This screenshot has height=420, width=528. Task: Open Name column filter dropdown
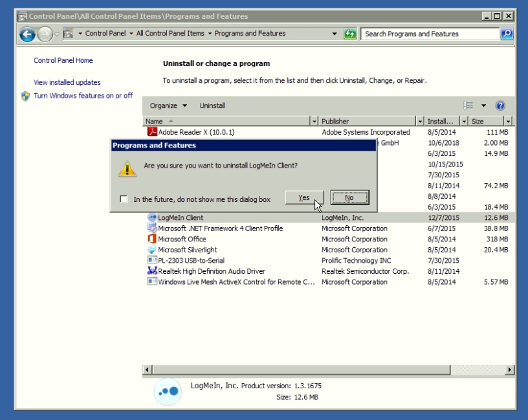(x=314, y=121)
